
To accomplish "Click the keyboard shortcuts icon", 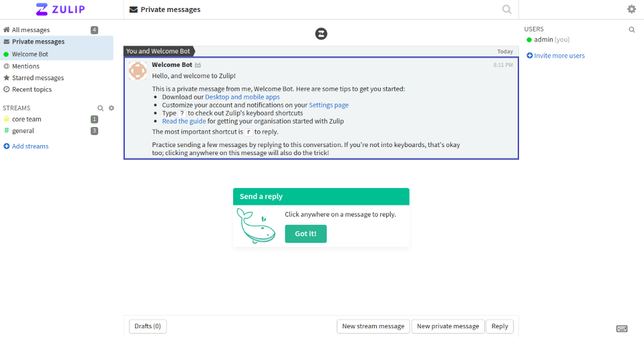I will click(622, 328).
